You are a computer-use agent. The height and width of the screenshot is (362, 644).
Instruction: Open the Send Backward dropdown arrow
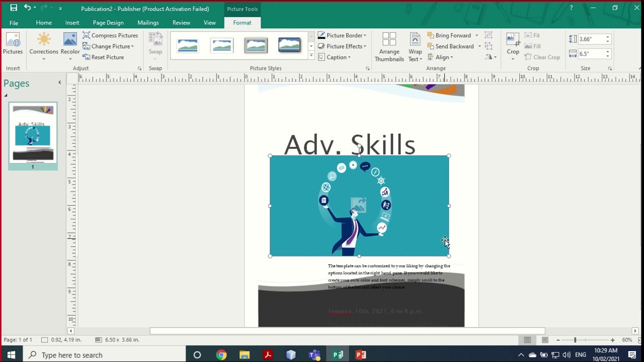click(479, 46)
